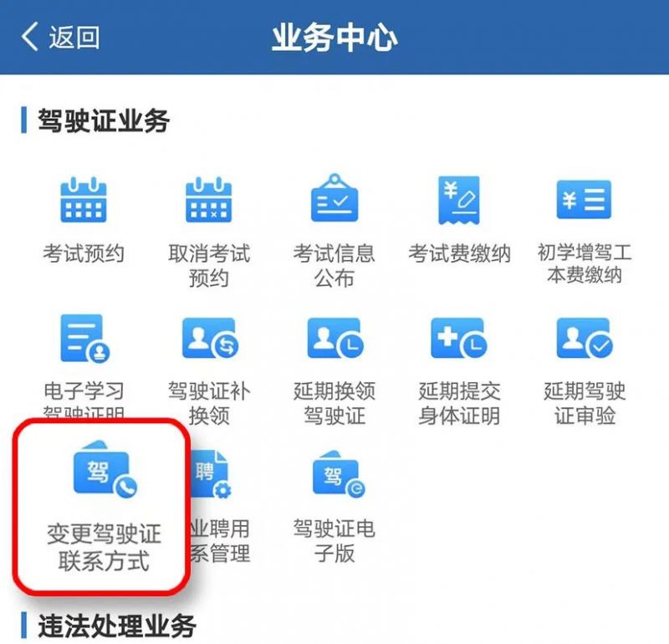Select the 驾驶证业务 section heading

coord(104,120)
